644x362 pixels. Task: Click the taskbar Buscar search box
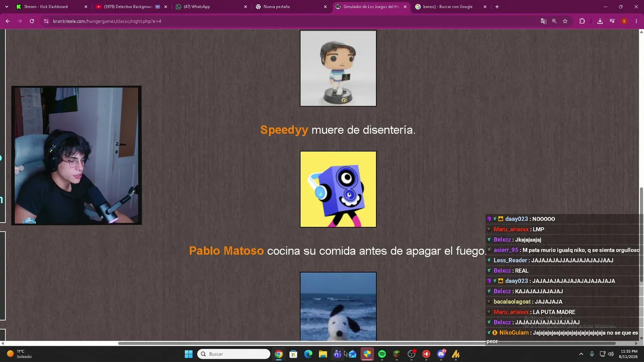234,354
